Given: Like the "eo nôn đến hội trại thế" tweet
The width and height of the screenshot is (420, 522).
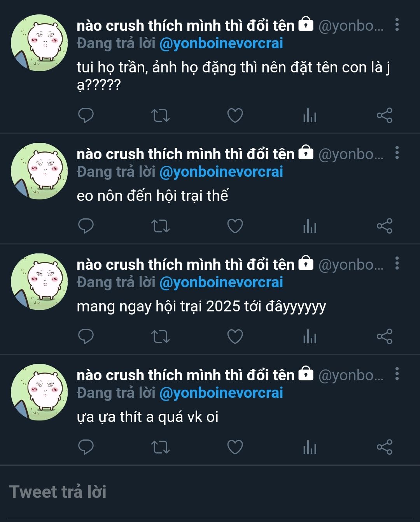Looking at the screenshot, I should pos(235,226).
